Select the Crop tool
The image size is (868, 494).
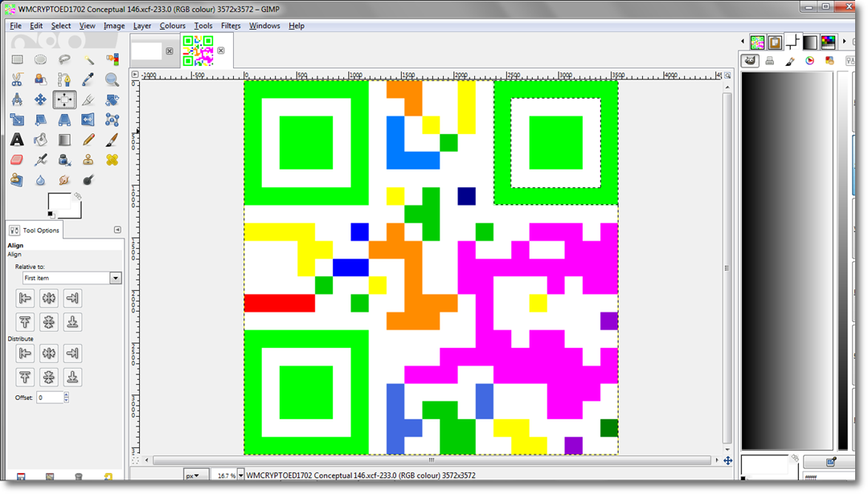pos(88,100)
